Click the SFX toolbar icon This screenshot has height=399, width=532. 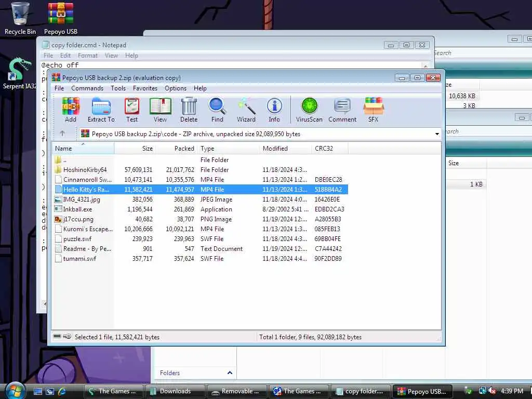pyautogui.click(x=373, y=110)
